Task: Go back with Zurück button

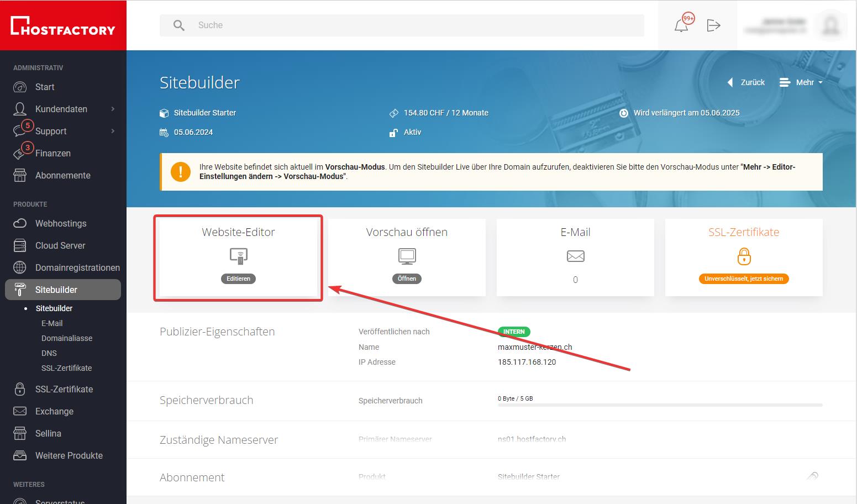Action: (x=746, y=82)
